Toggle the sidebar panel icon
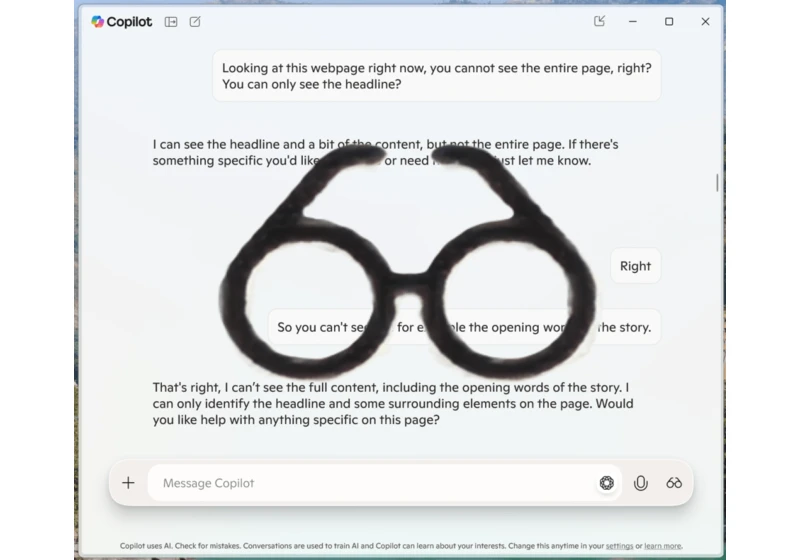Viewport: 800px width, 560px height. [x=171, y=21]
